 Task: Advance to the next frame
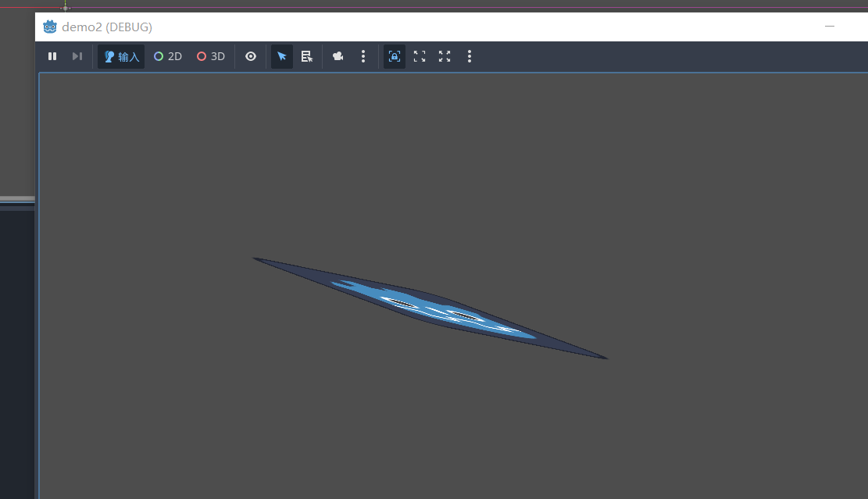[77, 56]
